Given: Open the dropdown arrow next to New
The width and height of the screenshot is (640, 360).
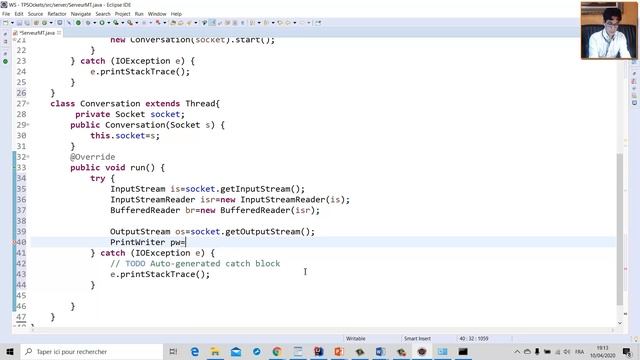Looking at the screenshot, I should (x=12, y=23).
